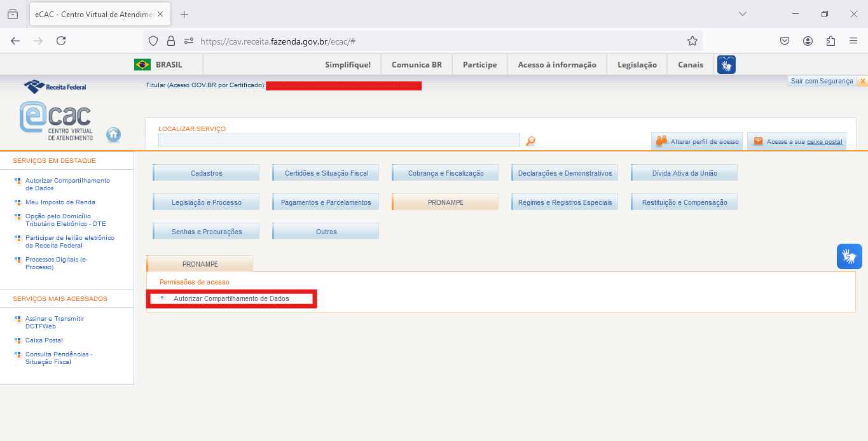Click the orange X beside Sair com Segurança
Image resolution: width=868 pixels, height=441 pixels.
click(x=862, y=81)
